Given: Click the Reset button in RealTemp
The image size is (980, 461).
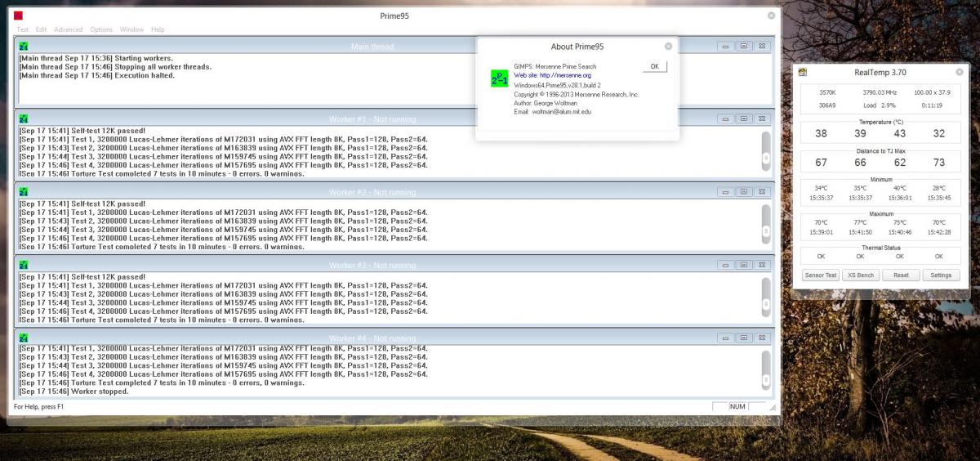Looking at the screenshot, I should (x=901, y=275).
